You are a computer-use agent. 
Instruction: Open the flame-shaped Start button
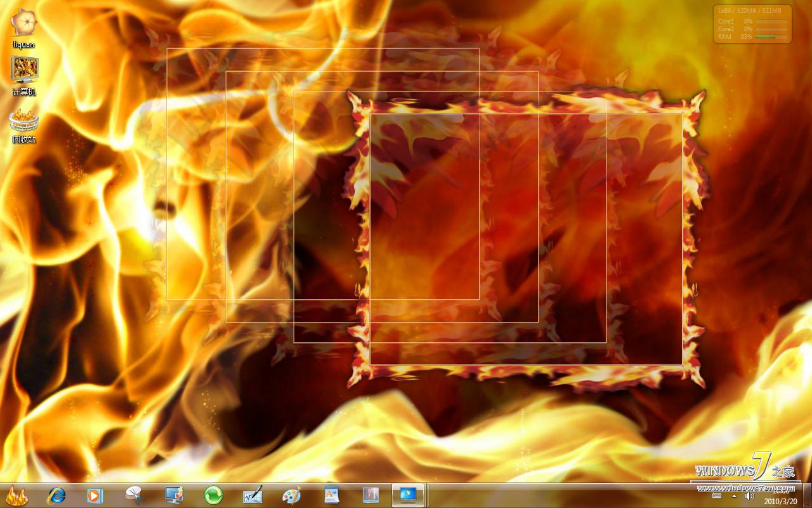[16, 495]
